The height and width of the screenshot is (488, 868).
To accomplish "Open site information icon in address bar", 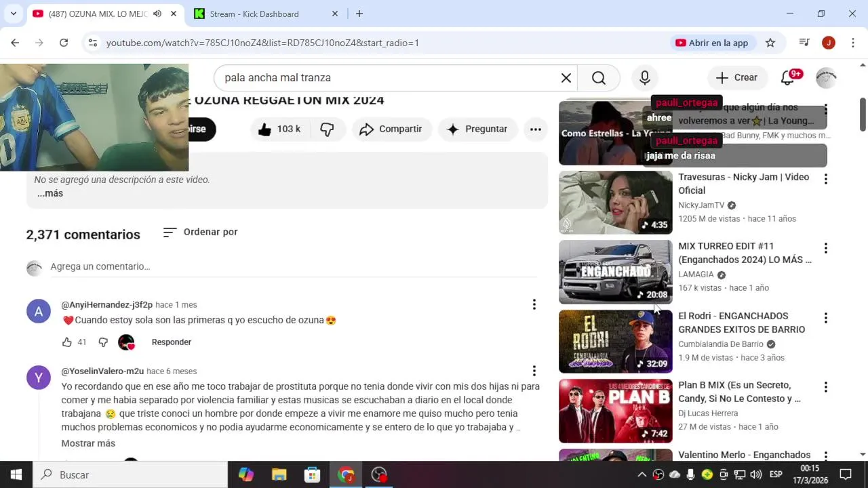I will click(x=93, y=43).
